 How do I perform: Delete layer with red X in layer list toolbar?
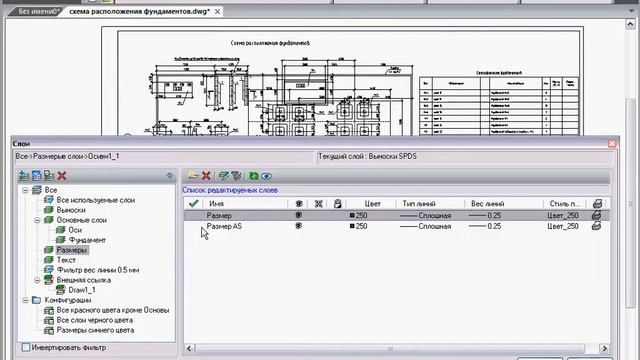point(206,176)
